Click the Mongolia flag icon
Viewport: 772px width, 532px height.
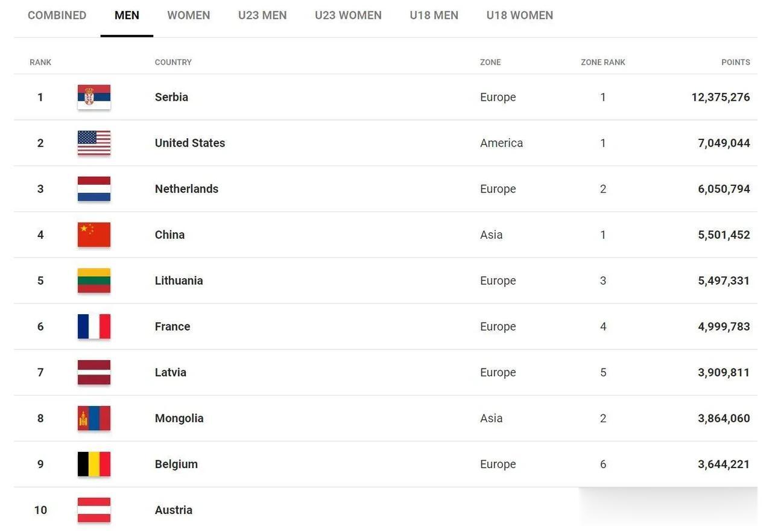[x=94, y=418]
